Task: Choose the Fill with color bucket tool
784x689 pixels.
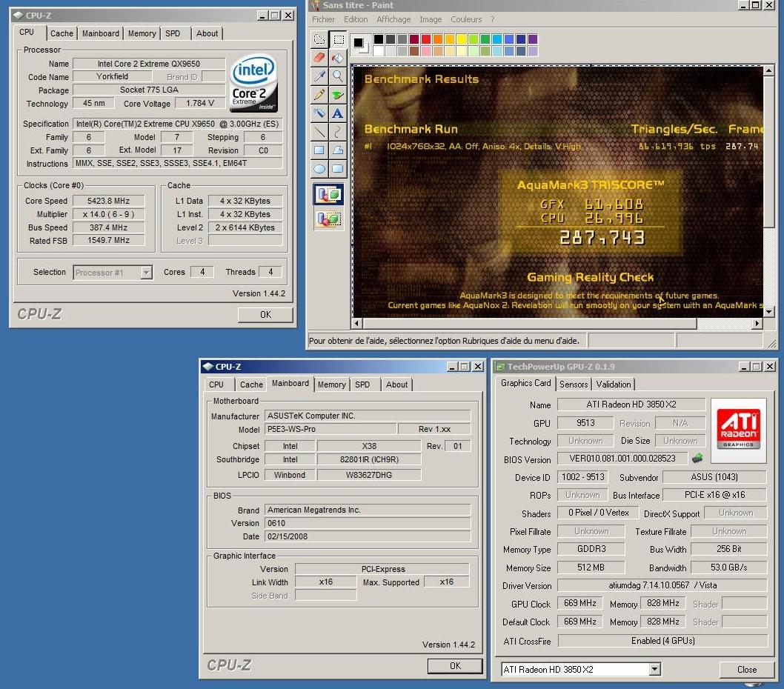Action: point(339,58)
